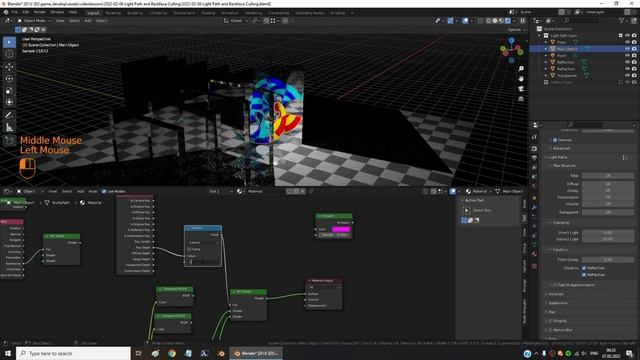640x360 pixels.
Task: Expand the Subdivision panel
Action: pos(558,303)
